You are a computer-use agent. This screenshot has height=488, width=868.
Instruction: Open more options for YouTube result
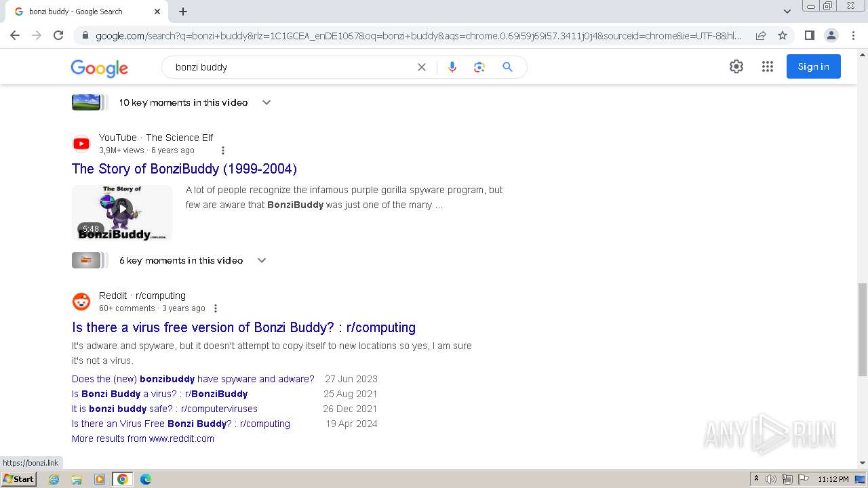pos(223,150)
